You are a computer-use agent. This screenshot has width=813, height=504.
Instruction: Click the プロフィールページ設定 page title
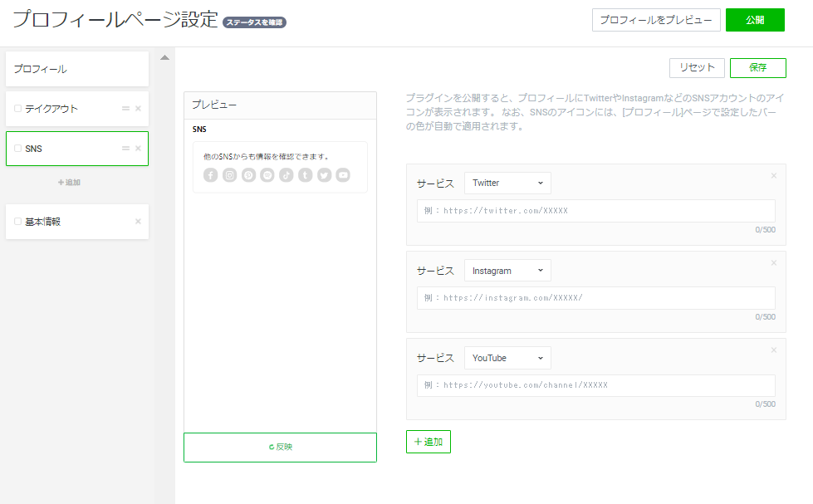115,20
